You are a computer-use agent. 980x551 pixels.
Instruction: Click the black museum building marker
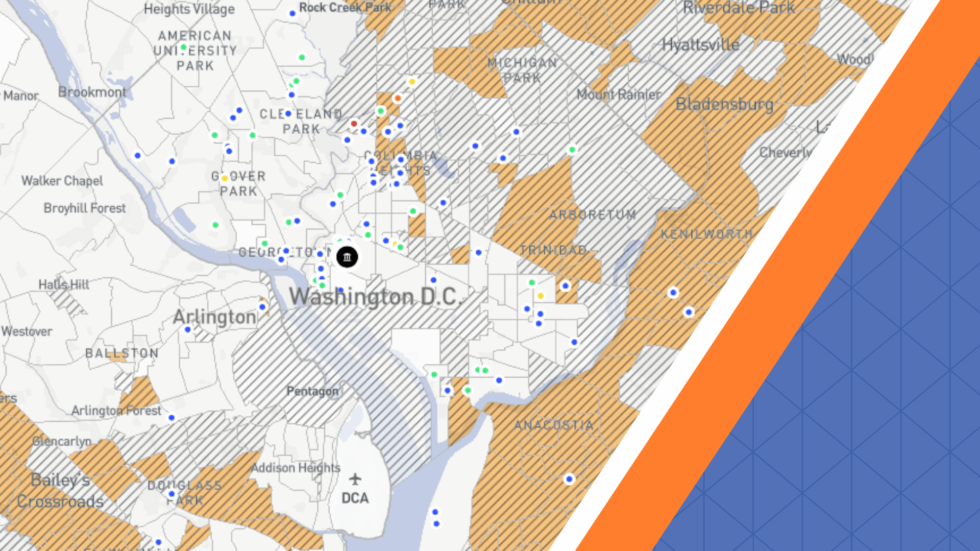click(x=347, y=257)
